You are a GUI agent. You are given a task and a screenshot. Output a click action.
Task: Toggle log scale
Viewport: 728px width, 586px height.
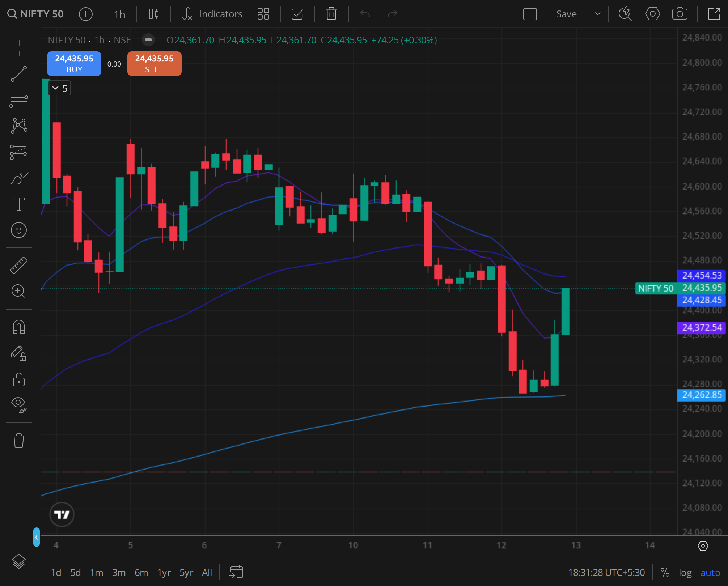[x=685, y=573]
